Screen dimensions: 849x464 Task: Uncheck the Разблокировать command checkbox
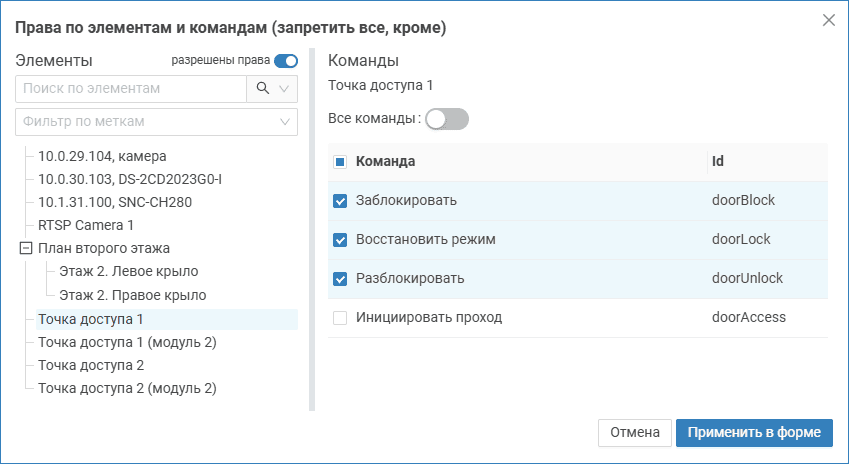point(340,279)
